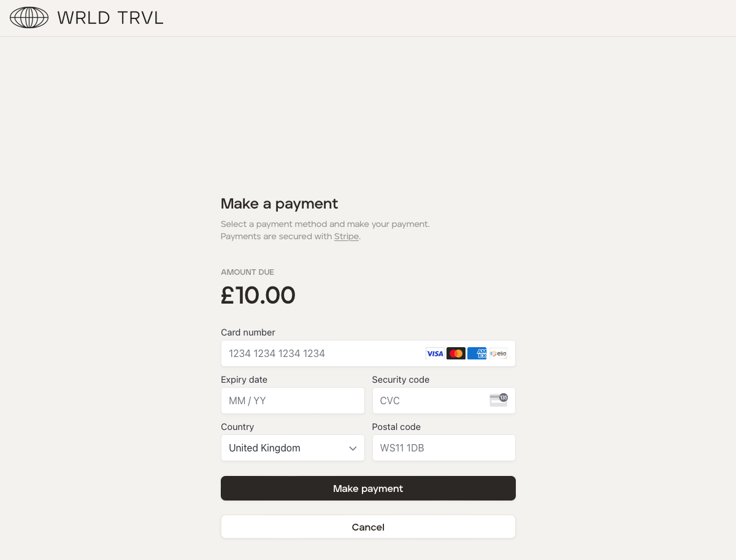
Task: Click the Visa card icon
Action: coord(435,353)
